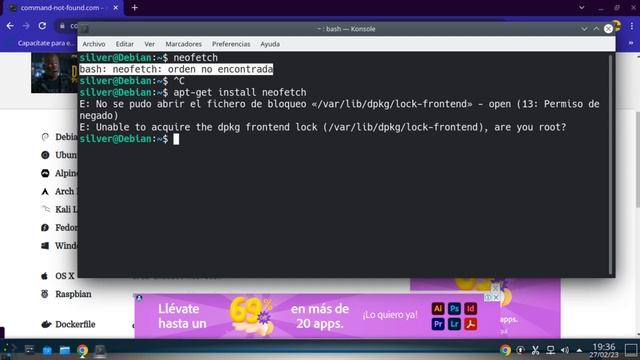640x360 pixels.
Task: Click the Raspberry icon next to Raspbian
Action: (x=45, y=294)
